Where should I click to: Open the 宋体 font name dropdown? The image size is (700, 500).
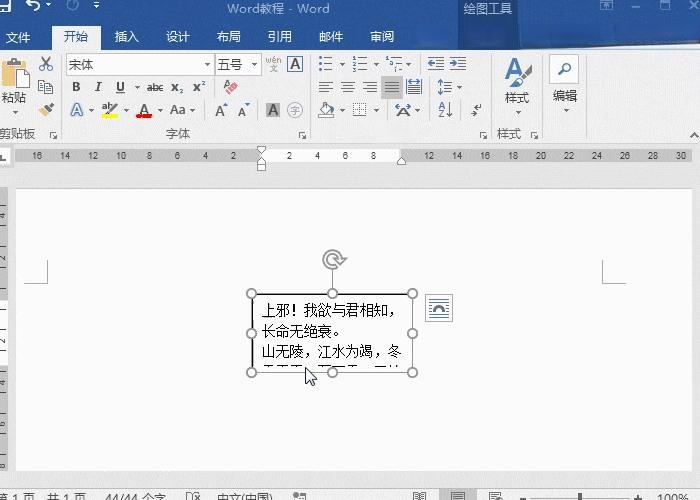tap(207, 64)
